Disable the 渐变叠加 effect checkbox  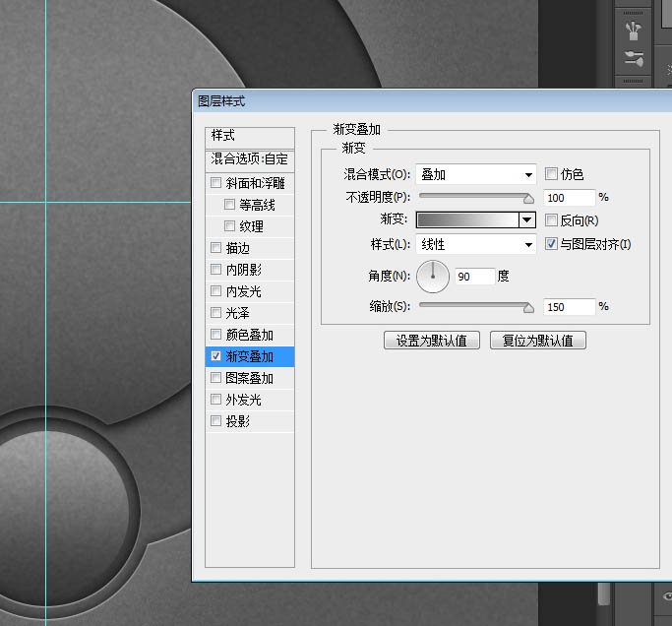[216, 356]
